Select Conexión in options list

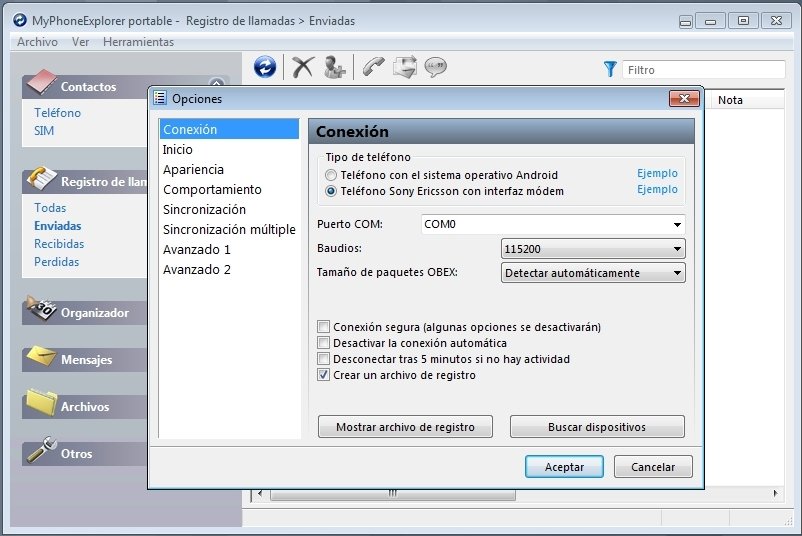[229, 129]
